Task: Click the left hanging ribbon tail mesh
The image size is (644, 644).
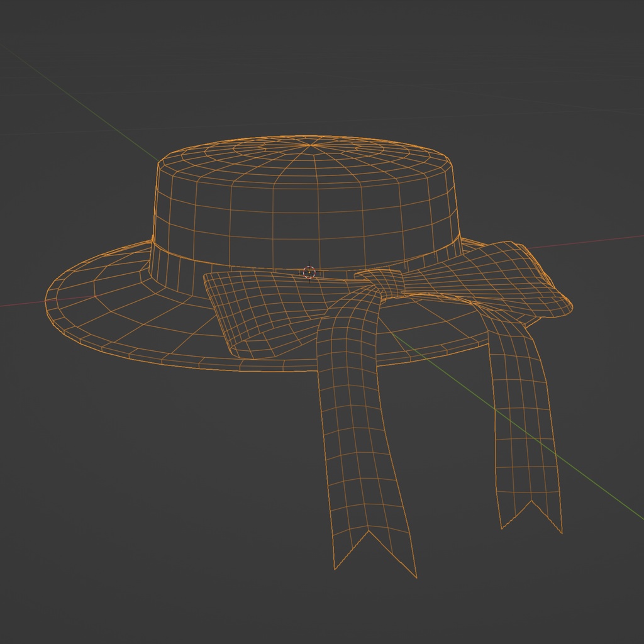Action: (362, 431)
